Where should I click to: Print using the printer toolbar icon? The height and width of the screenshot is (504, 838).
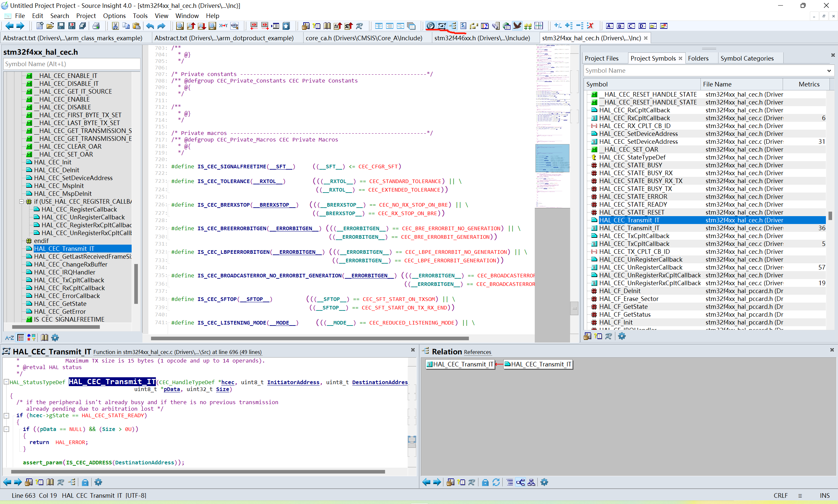pos(96,26)
